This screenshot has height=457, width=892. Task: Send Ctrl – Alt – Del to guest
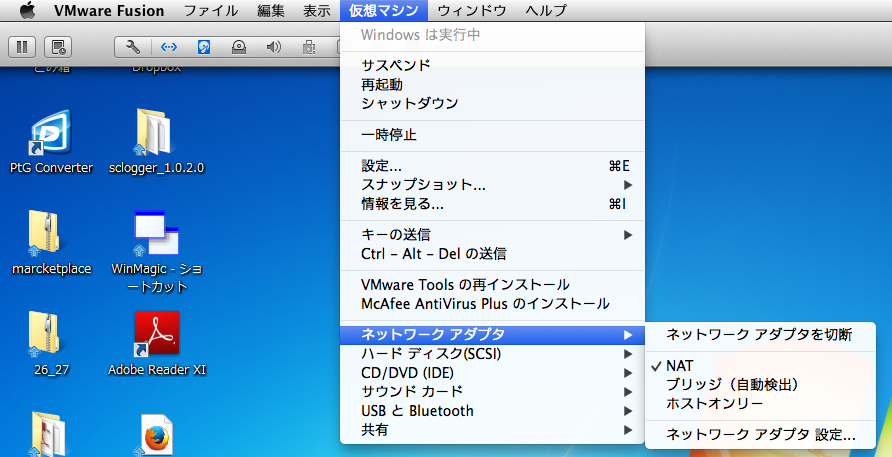(x=492, y=253)
